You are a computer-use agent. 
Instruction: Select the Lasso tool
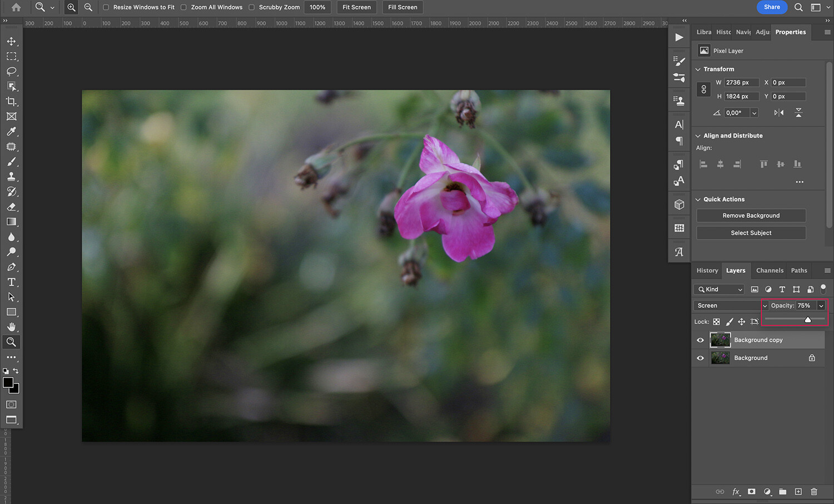[x=11, y=71]
